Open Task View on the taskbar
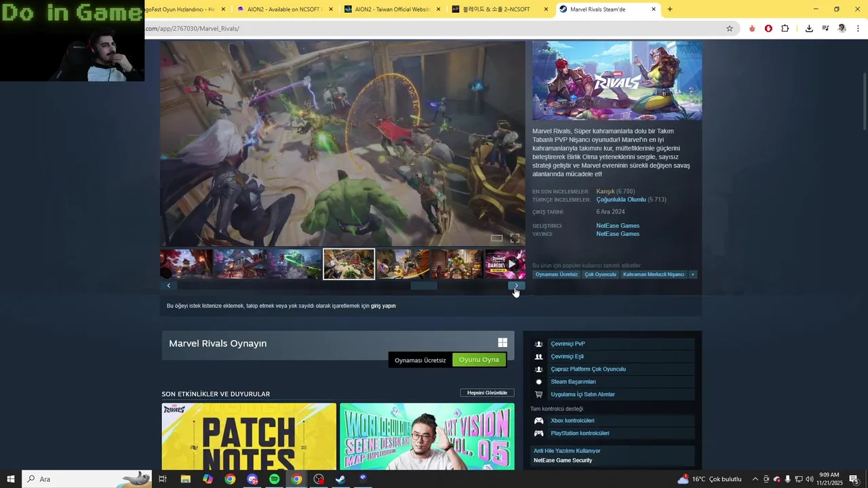Viewport: 868px width, 488px height. [x=163, y=479]
